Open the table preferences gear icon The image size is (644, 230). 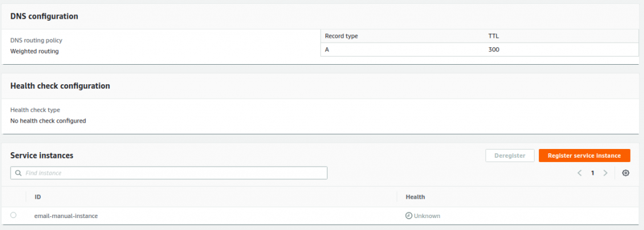626,173
